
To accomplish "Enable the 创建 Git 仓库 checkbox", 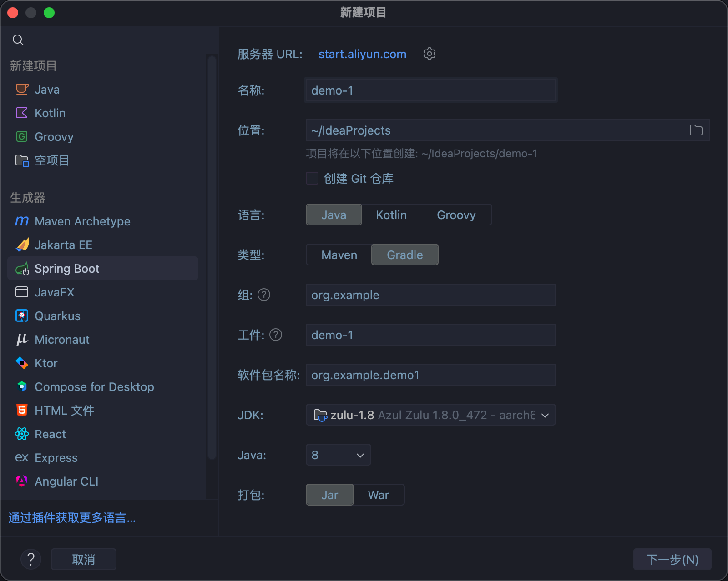I will 312,179.
